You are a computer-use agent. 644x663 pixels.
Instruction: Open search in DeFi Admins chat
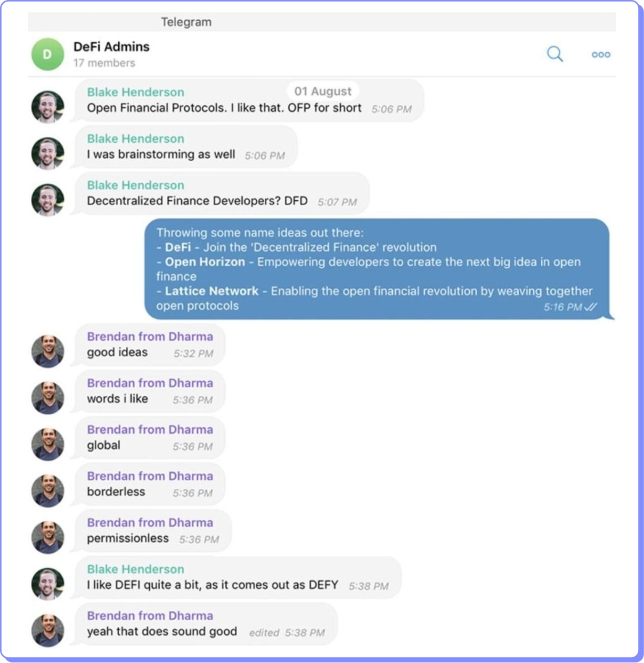click(555, 54)
